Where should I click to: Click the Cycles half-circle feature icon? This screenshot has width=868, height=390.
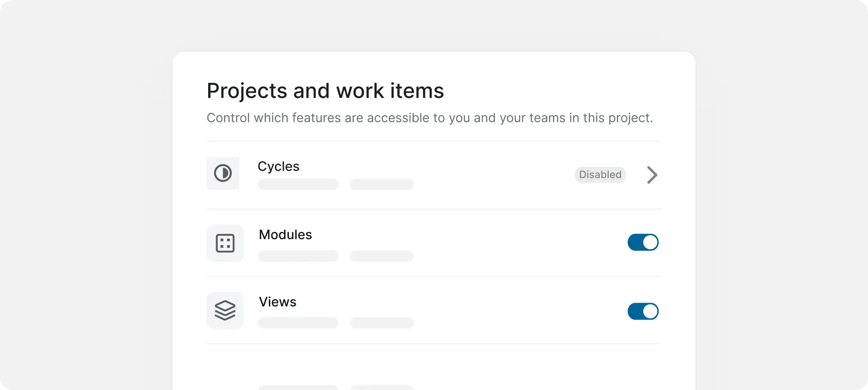pyautogui.click(x=223, y=173)
